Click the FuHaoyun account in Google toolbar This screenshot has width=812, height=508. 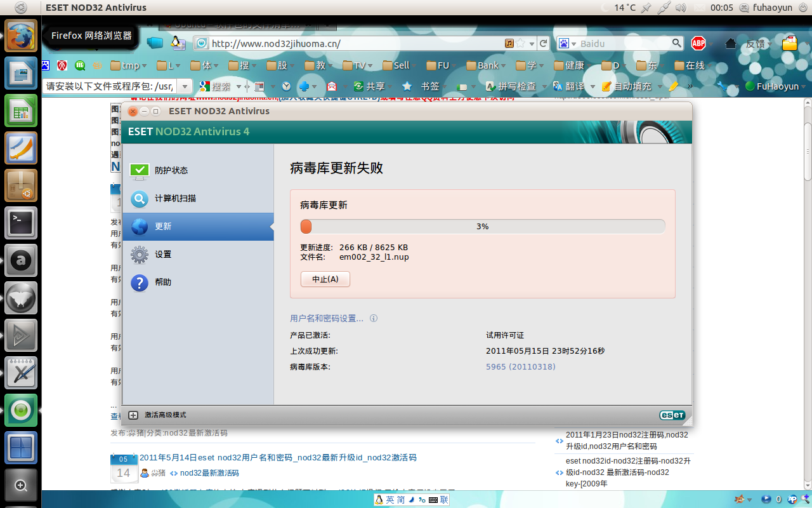[x=773, y=86]
